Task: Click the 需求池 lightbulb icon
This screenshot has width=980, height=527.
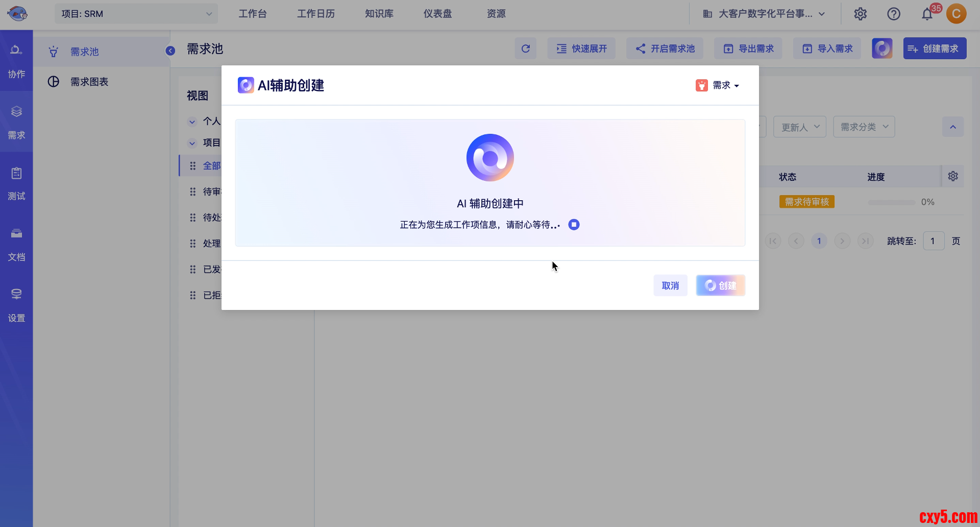Action: pyautogui.click(x=54, y=52)
